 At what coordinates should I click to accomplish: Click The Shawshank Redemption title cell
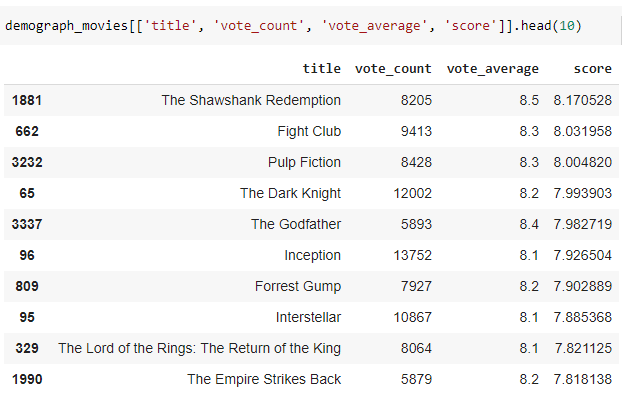click(x=251, y=100)
